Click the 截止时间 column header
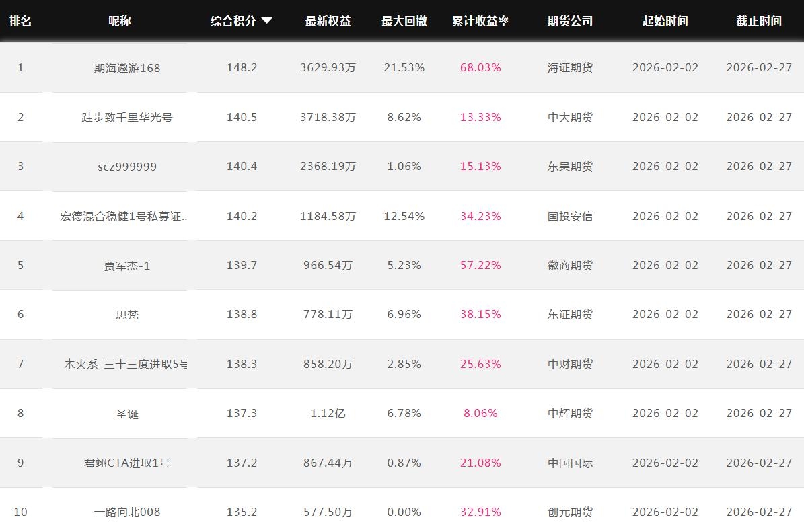 (758, 21)
